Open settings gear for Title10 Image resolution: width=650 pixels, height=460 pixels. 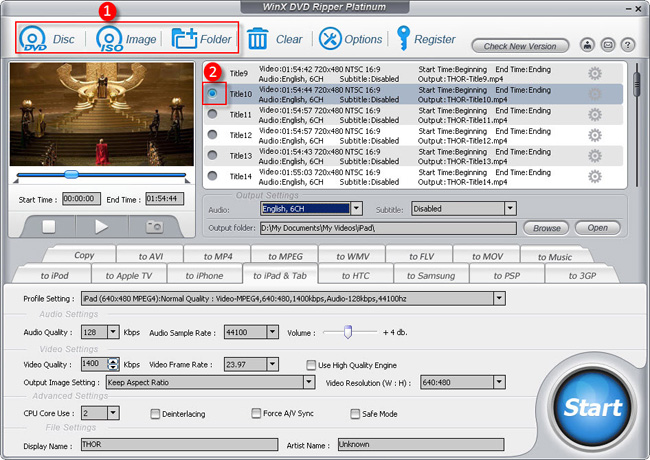(x=595, y=94)
